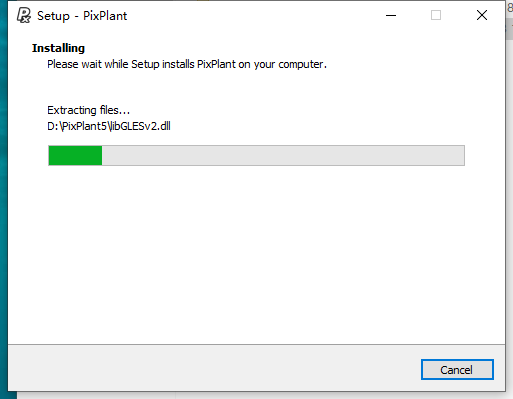
Task: Cancel the PixPlant installation
Action: [457, 369]
